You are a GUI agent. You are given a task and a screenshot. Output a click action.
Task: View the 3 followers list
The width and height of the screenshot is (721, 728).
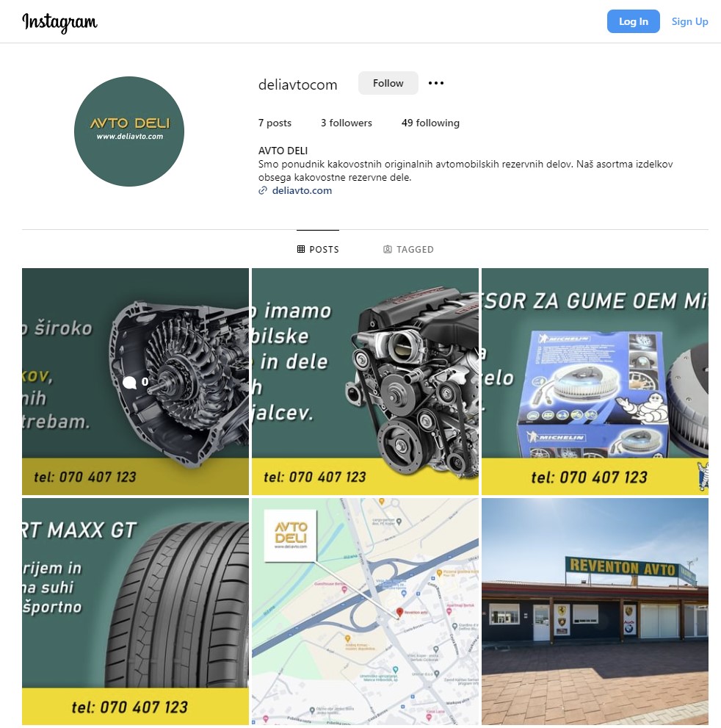346,123
